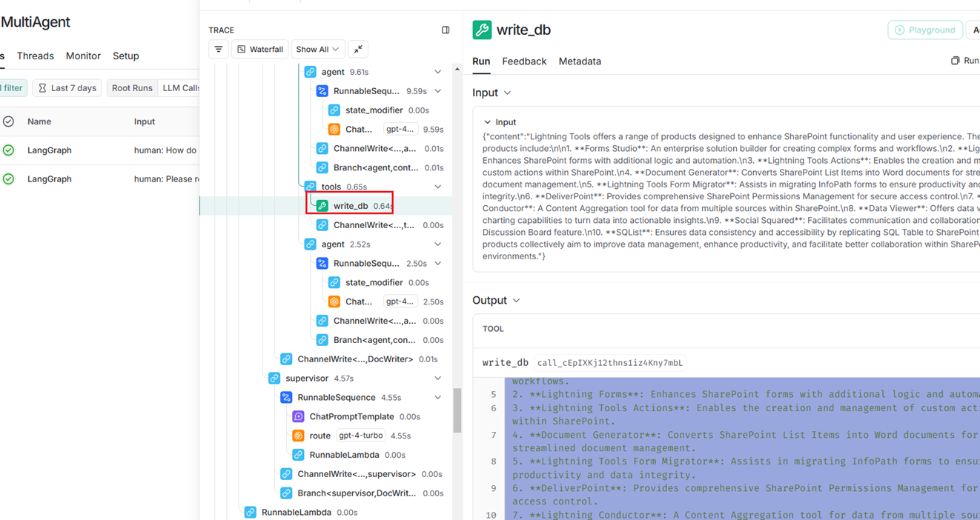980x520 pixels.
Task: Click the supervisor 4.57s chain icon
Action: pyautogui.click(x=274, y=379)
